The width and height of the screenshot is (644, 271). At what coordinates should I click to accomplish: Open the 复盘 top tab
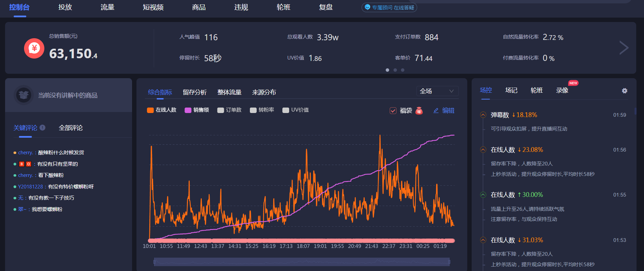click(326, 7)
